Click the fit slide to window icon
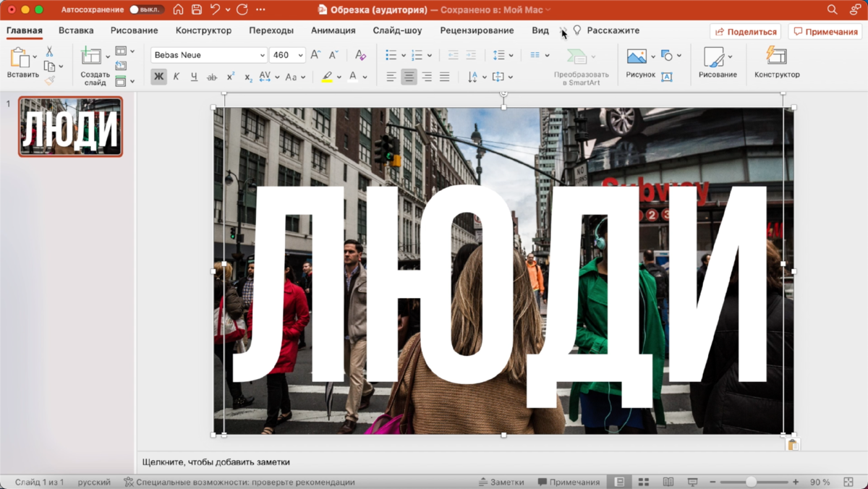The image size is (868, 489). [x=847, y=482]
